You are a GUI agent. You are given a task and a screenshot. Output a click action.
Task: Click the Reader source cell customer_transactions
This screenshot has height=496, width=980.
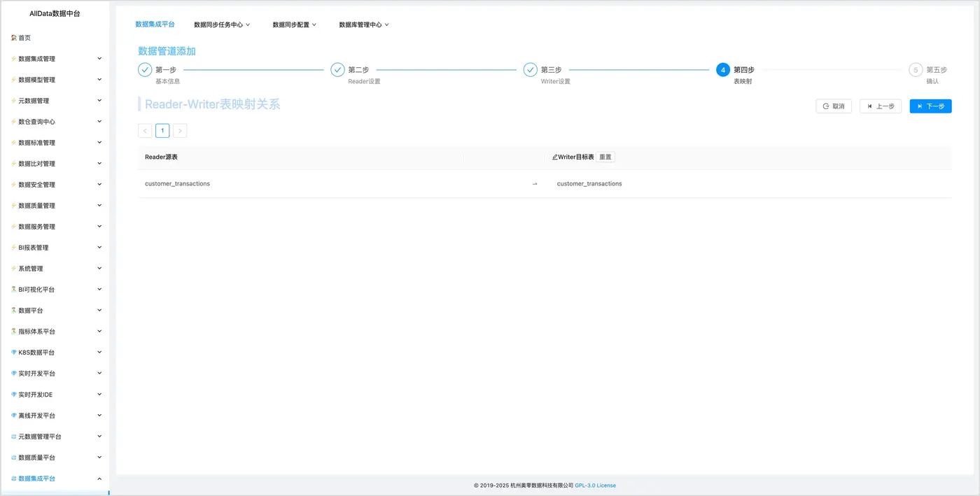(x=177, y=184)
